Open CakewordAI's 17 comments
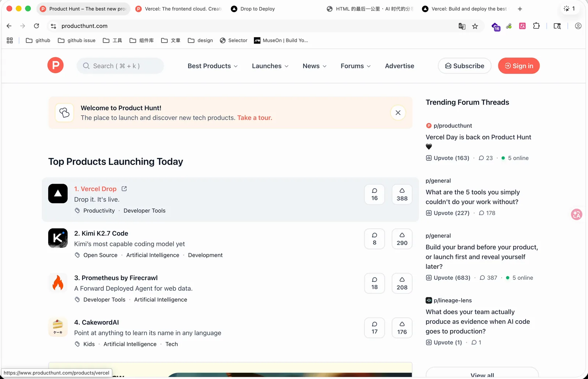Image resolution: width=588 pixels, height=379 pixels. point(374,328)
